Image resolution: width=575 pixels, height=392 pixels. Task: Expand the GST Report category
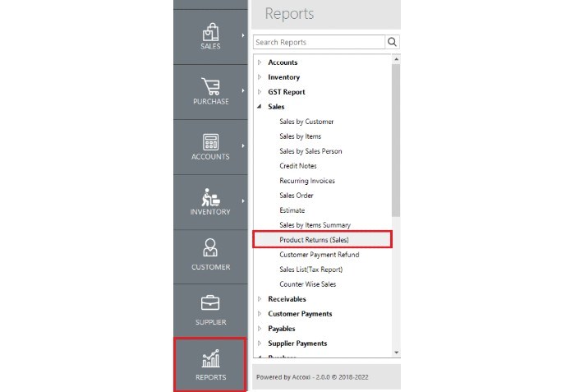click(x=260, y=92)
